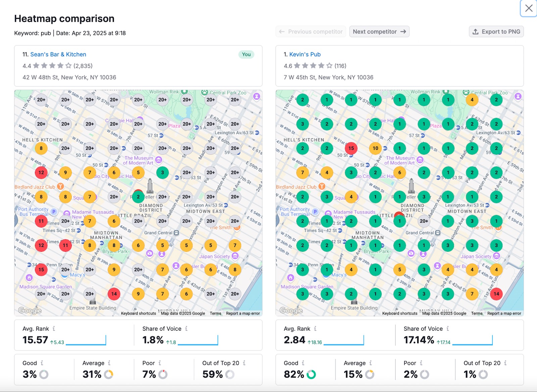The height and width of the screenshot is (392, 537).
Task: Open the Sean's Bar & Kitchen link
Action: [58, 54]
